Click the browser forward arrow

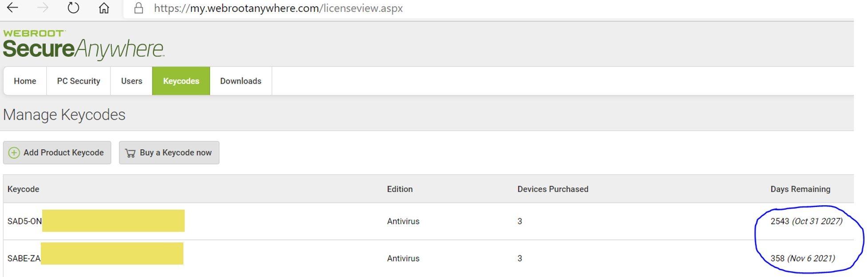coord(43,8)
